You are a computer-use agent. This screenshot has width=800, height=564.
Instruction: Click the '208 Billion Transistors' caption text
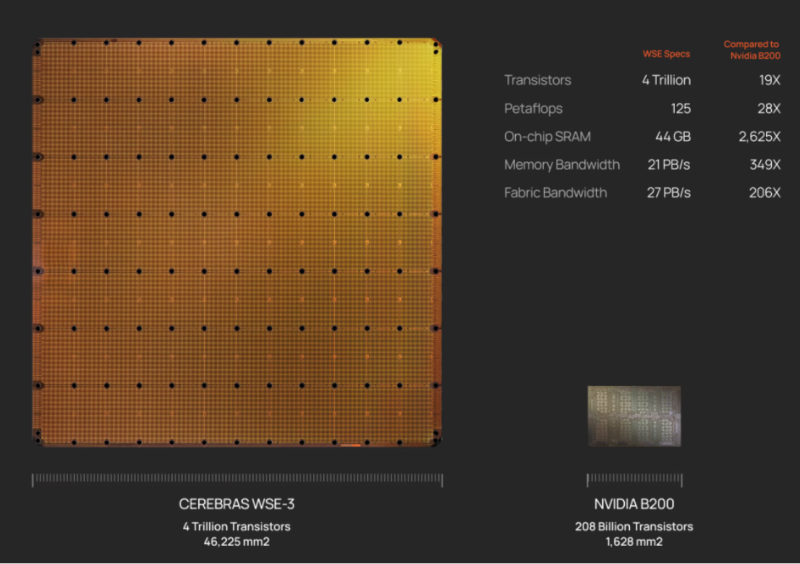(634, 526)
